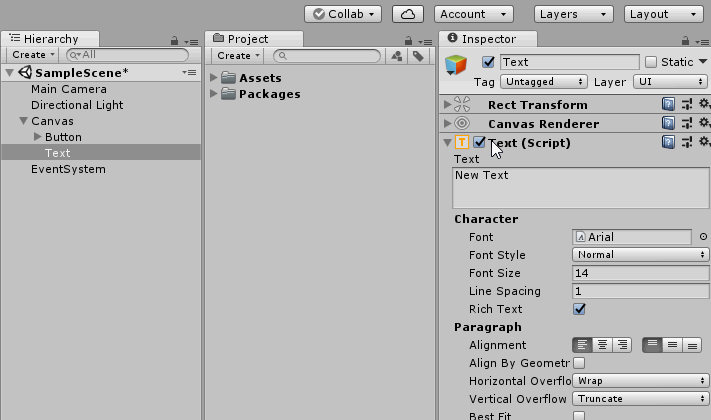This screenshot has width=711, height=420.
Task: Expand the Canvas Renderer component
Action: coord(447,123)
